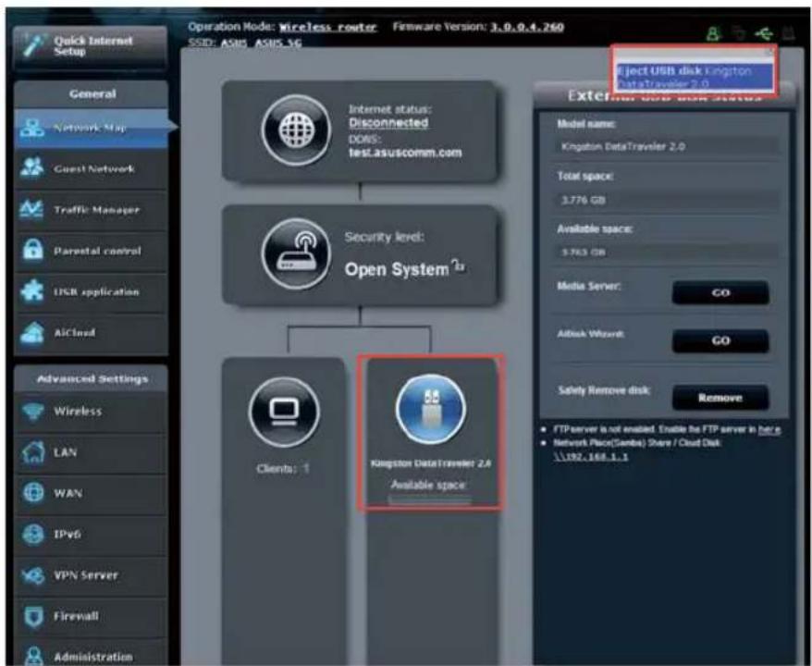Close the Eject USB disk popup

click(x=769, y=53)
